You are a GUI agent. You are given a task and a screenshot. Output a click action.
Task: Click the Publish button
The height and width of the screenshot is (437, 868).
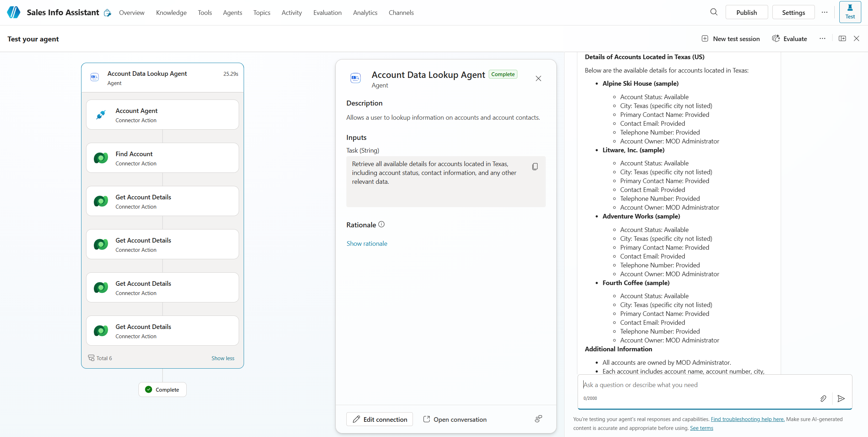point(747,12)
